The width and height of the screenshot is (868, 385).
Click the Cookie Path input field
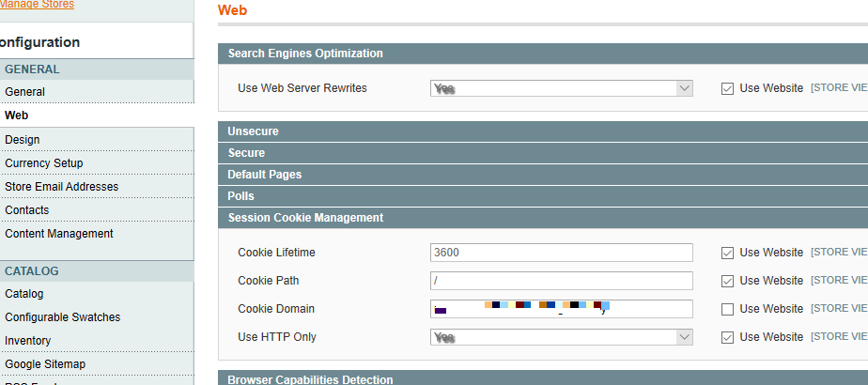coord(561,281)
